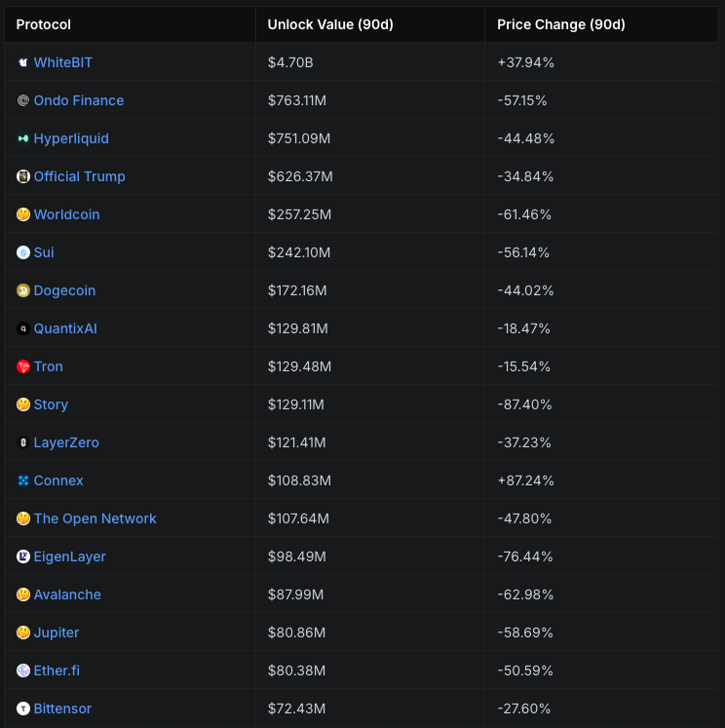The height and width of the screenshot is (728, 725).
Task: Click the Sui logo icon
Action: [23, 252]
